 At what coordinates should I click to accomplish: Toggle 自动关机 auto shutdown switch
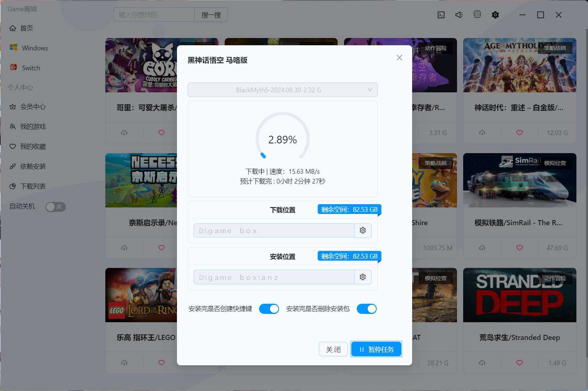point(55,207)
